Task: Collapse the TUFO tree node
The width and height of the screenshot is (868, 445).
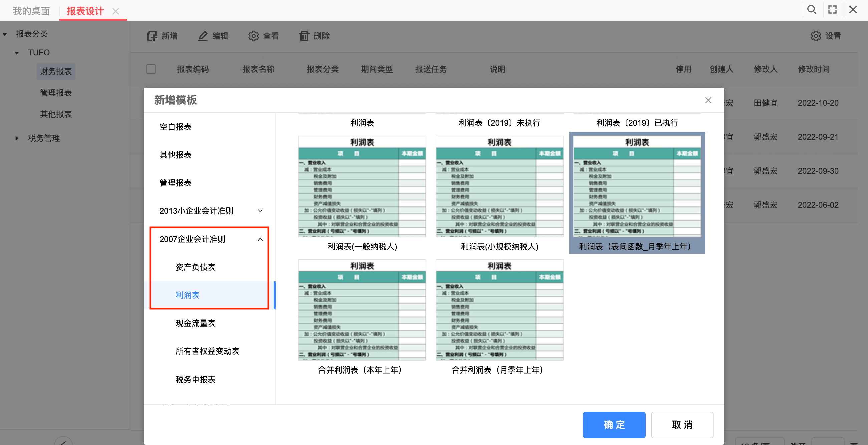Action: coord(17,53)
